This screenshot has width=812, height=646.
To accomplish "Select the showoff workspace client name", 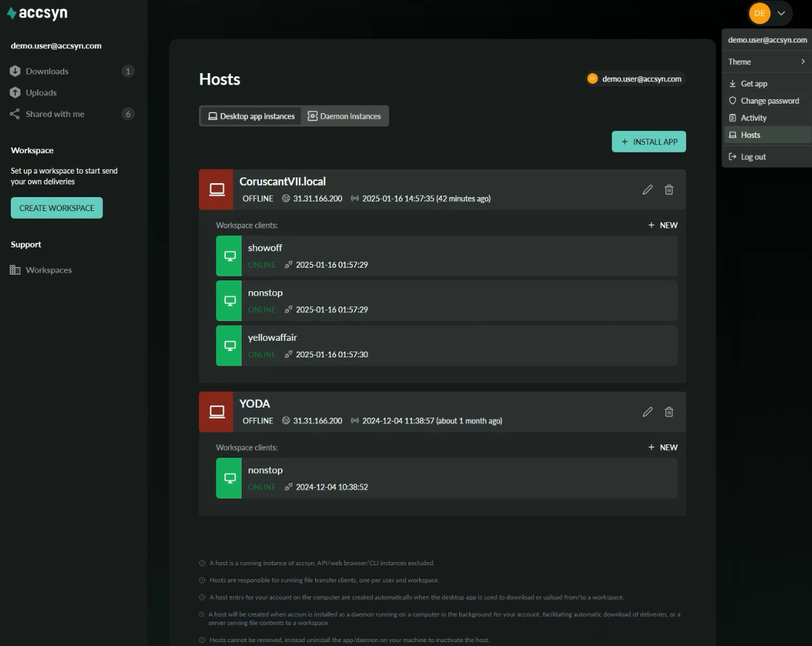I will point(265,248).
